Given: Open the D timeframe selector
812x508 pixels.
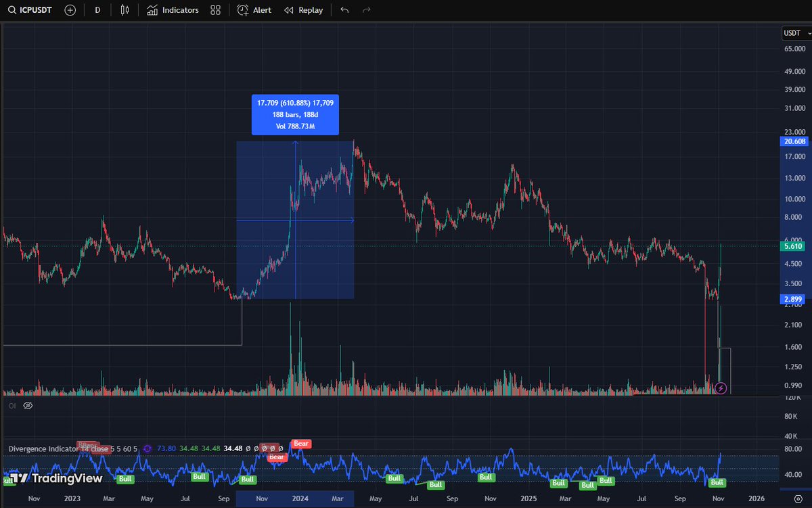Looking at the screenshot, I should click(96, 10).
